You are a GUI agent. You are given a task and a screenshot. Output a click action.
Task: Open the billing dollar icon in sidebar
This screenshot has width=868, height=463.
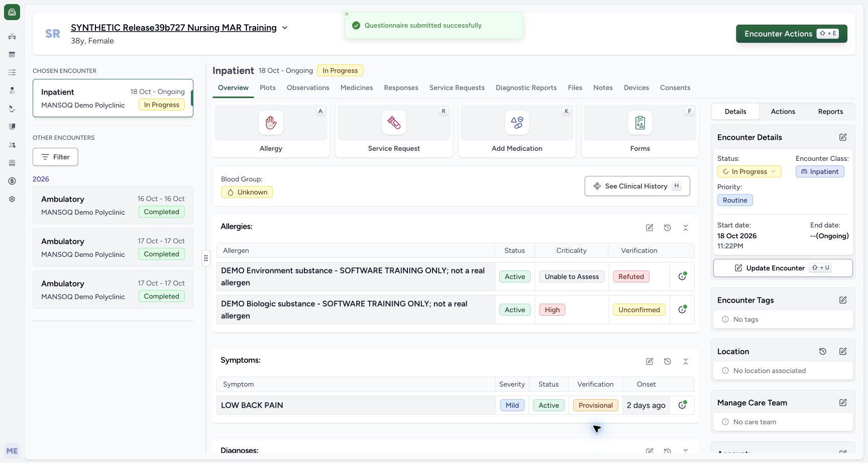pyautogui.click(x=12, y=181)
